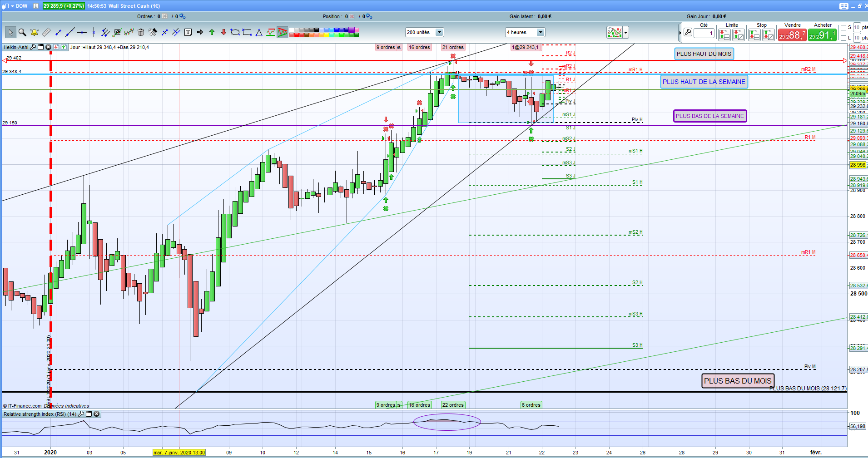
Task: Select the PLUS HAUT DU MOIS label
Action: [x=704, y=54]
